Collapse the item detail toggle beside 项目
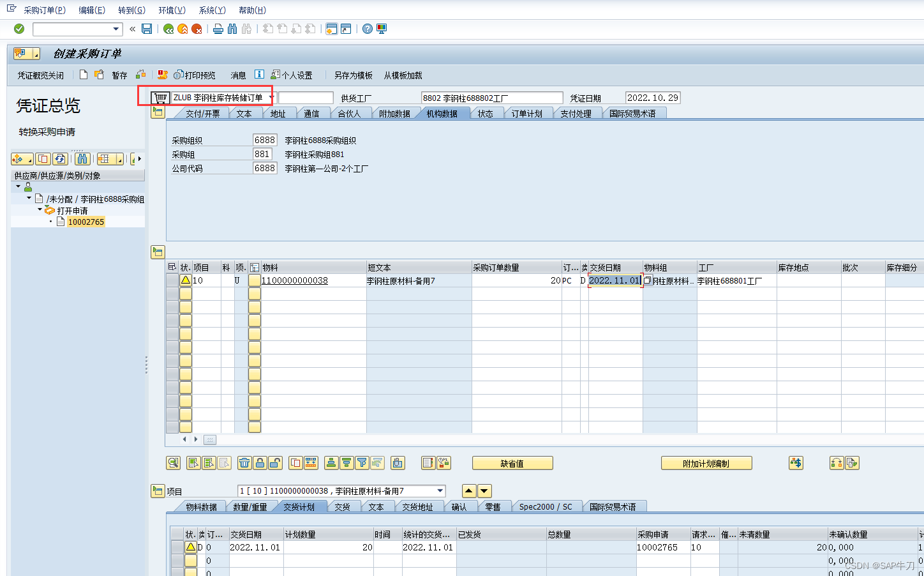 point(158,491)
